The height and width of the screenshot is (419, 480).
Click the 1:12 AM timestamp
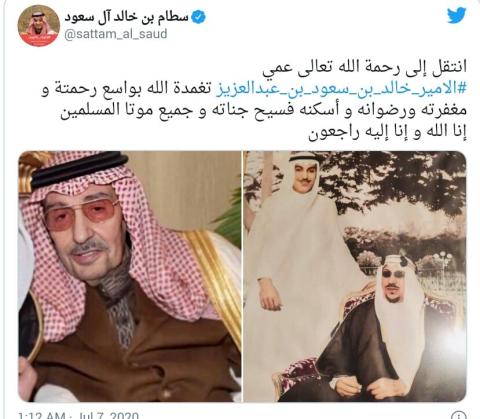tap(41, 415)
